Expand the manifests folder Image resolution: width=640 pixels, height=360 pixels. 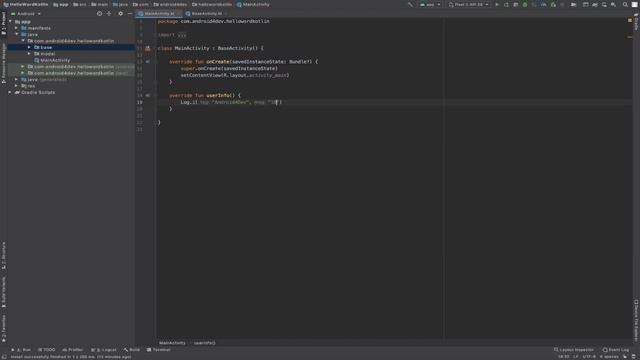(x=16, y=28)
